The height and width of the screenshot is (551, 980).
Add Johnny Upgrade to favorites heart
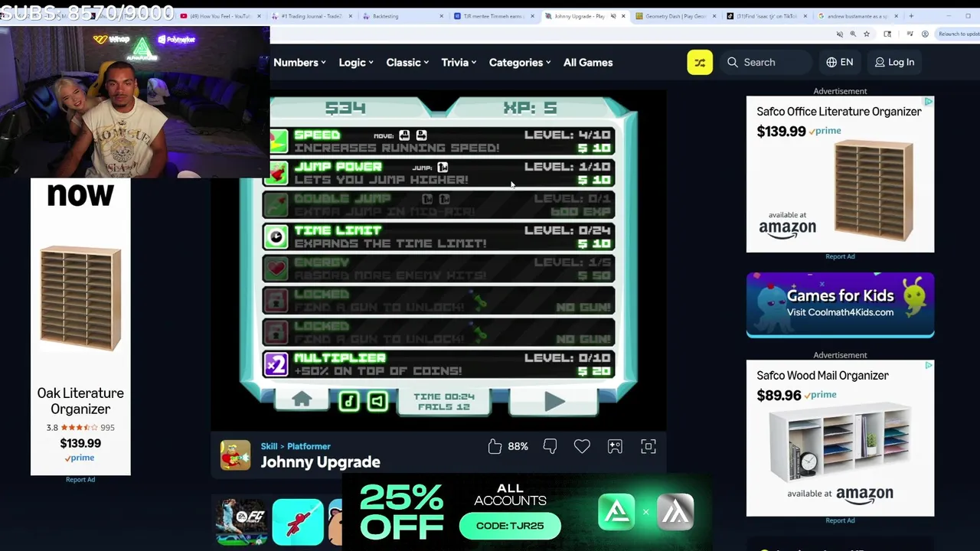tap(582, 446)
